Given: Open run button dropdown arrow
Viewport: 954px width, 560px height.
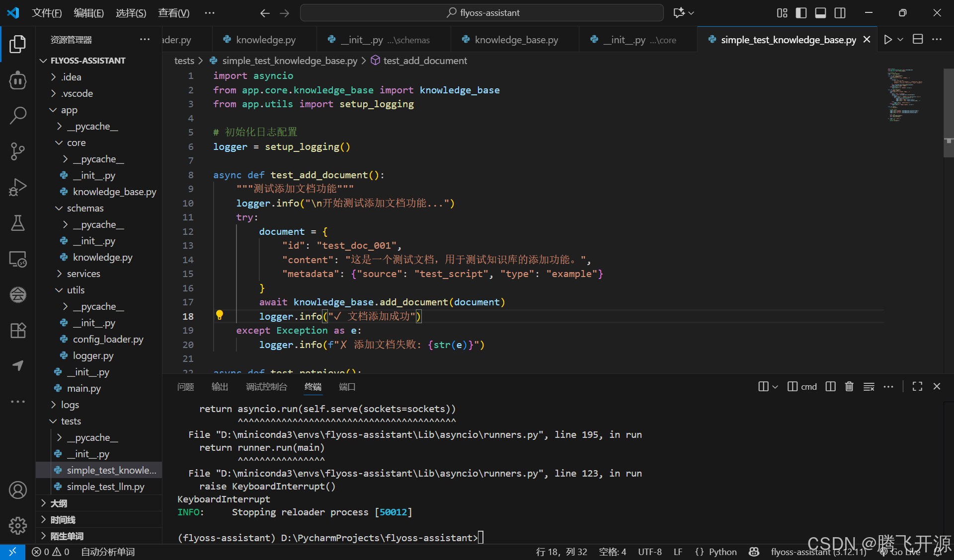Looking at the screenshot, I should (900, 40).
